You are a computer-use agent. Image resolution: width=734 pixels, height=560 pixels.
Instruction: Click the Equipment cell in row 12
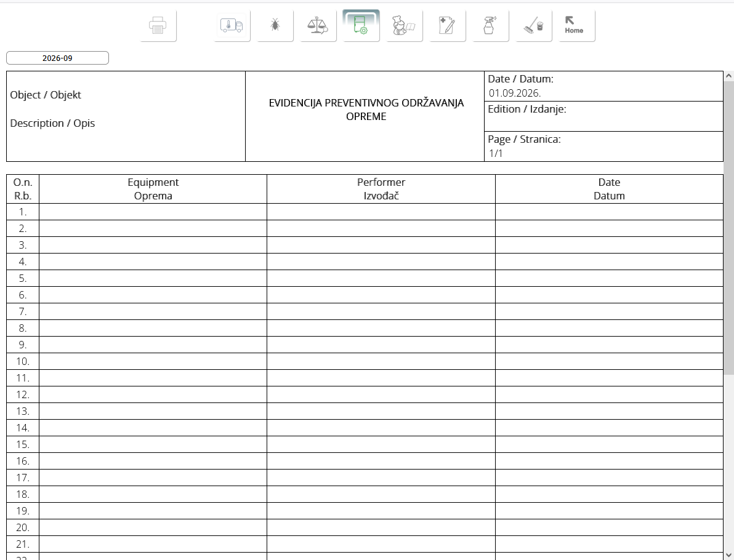pyautogui.click(x=153, y=395)
